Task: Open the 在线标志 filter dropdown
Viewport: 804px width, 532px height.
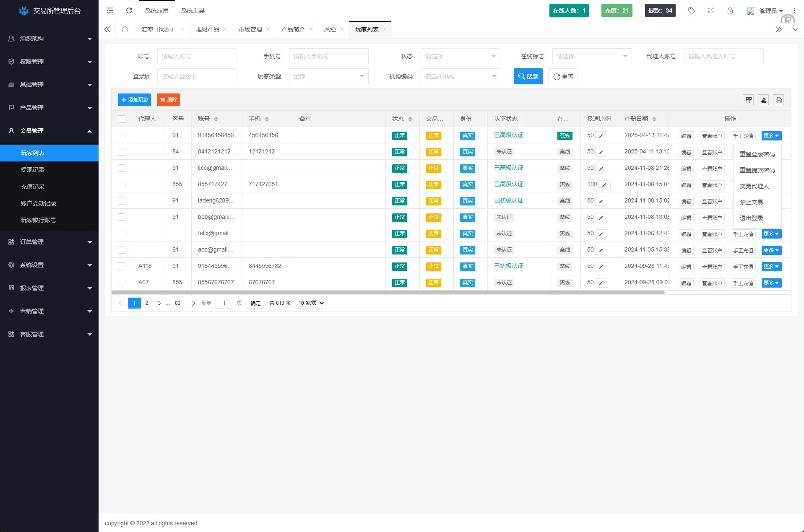Action: 592,56
